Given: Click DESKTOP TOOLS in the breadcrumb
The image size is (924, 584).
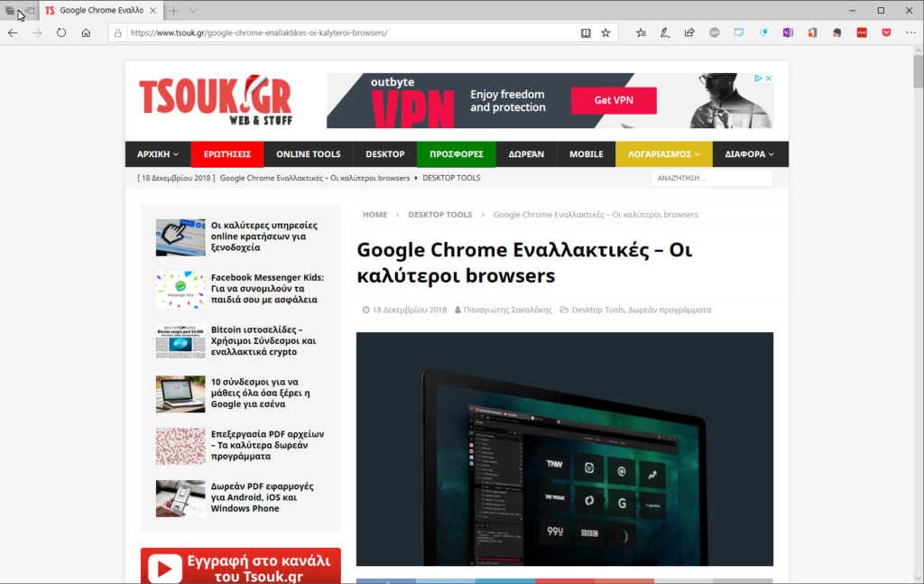Looking at the screenshot, I should pos(440,215).
